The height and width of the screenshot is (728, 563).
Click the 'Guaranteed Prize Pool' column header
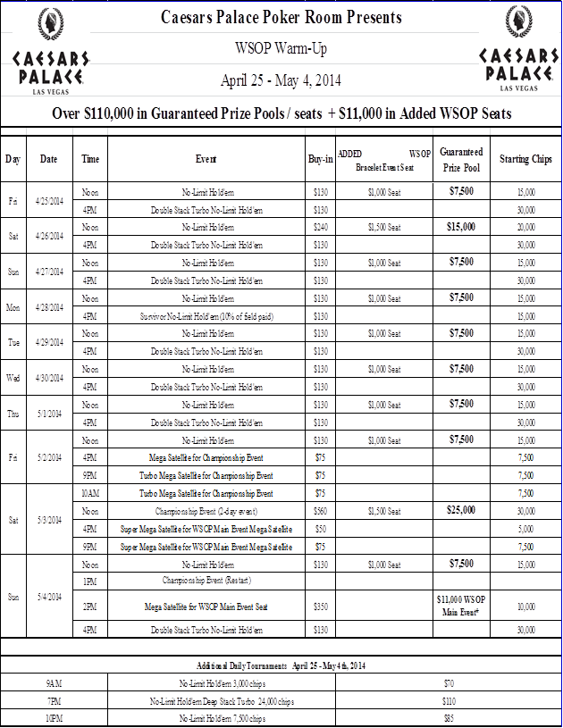tap(461, 160)
